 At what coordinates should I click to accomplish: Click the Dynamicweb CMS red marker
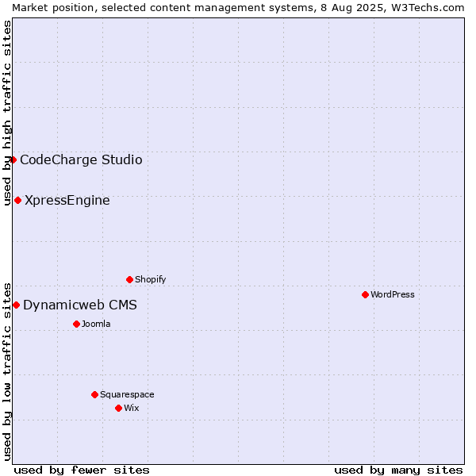pos(17,305)
